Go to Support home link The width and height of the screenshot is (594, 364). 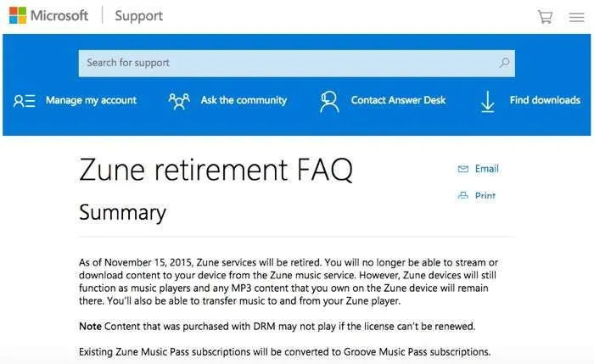tap(138, 16)
